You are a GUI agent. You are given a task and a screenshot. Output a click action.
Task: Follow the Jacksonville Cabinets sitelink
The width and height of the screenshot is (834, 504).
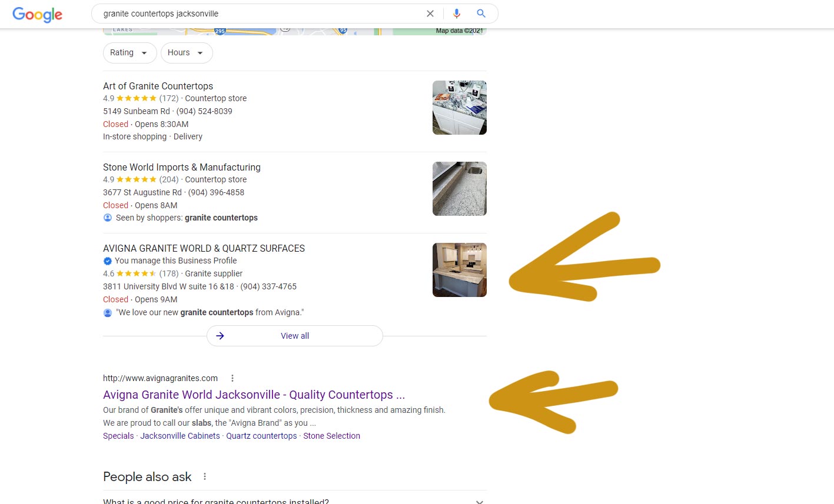[180, 436]
